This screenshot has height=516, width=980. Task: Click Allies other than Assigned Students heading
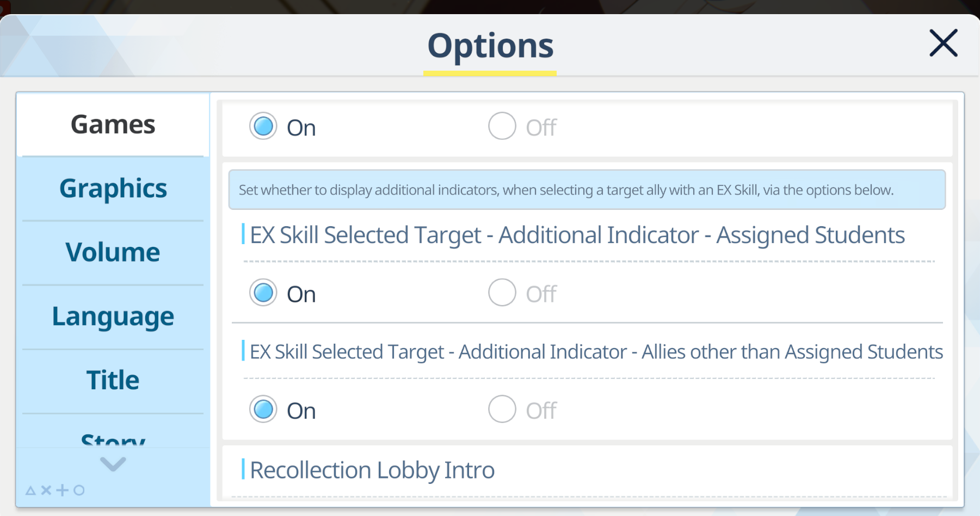pos(596,352)
